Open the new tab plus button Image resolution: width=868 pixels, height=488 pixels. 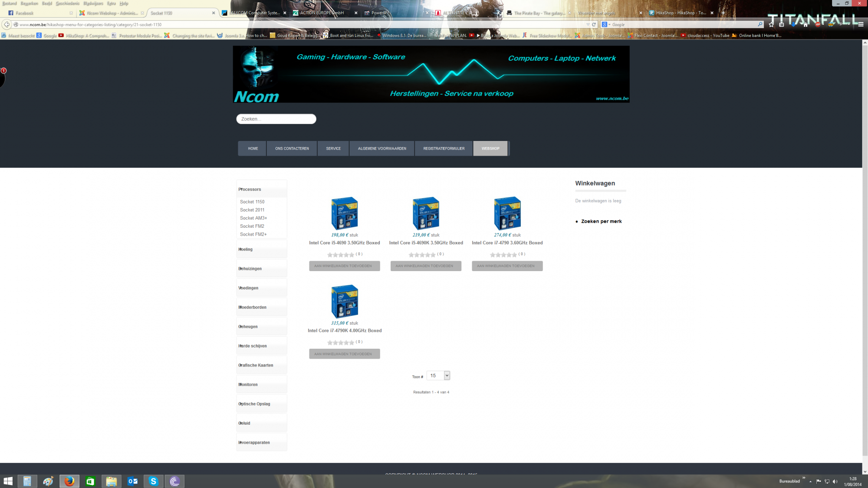coord(723,13)
